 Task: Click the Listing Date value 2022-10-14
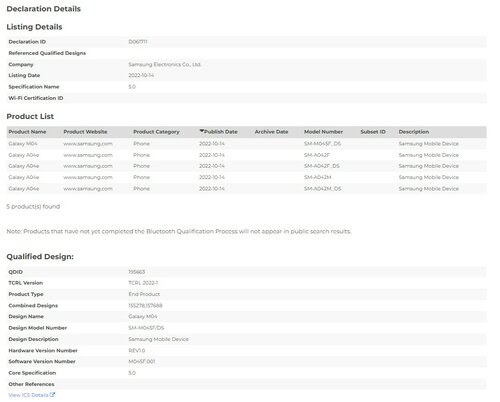pos(141,75)
